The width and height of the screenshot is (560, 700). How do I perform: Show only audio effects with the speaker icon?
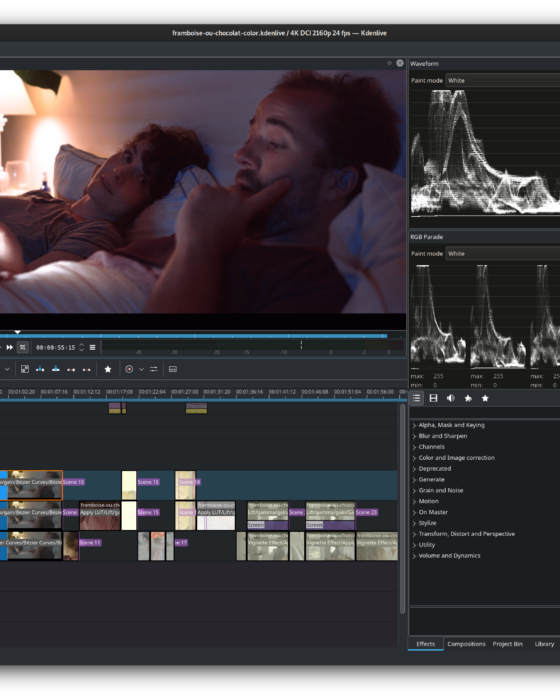point(451,398)
